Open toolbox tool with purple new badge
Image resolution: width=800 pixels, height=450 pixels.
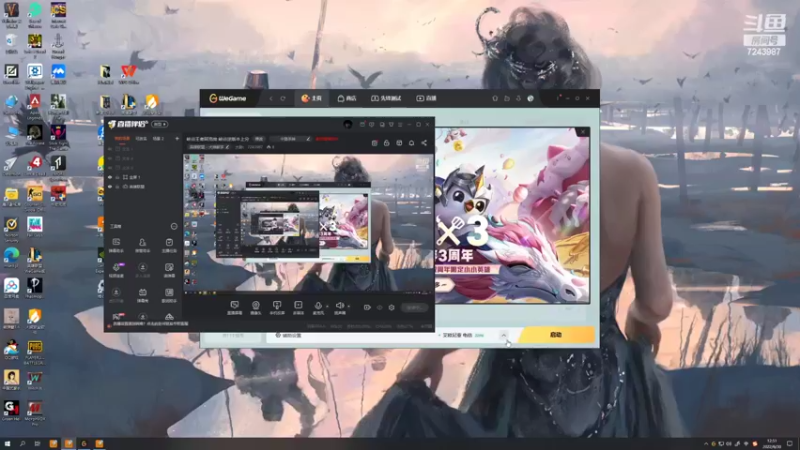click(117, 269)
